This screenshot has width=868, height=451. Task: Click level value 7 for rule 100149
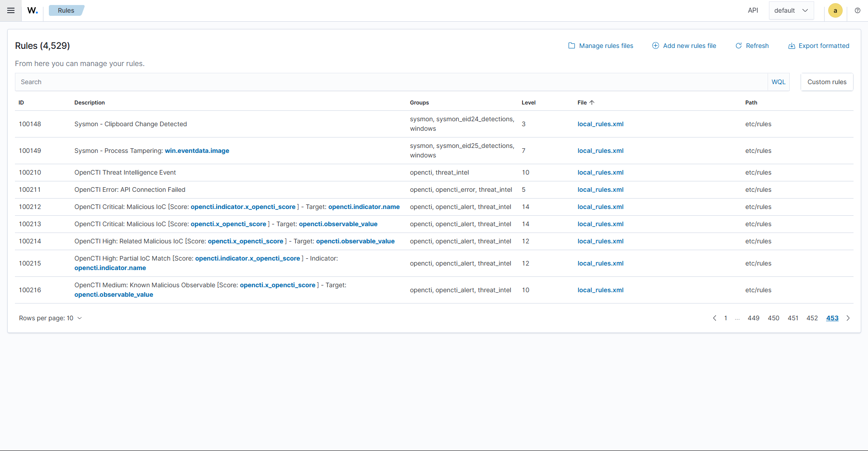click(x=523, y=151)
